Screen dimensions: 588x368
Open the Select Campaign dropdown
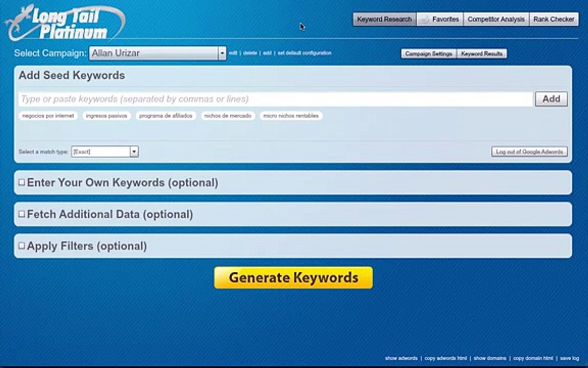[158, 53]
